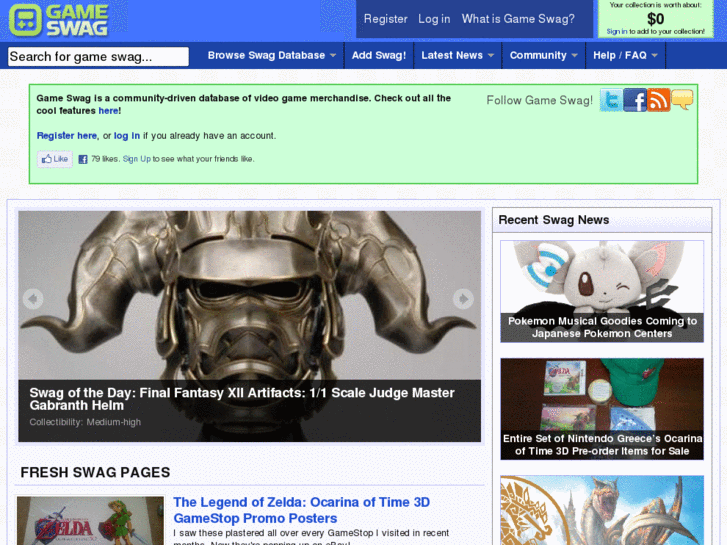Screen dimensions: 727x545
Task: Expand the Latest News dropdown menu
Action: tap(457, 55)
